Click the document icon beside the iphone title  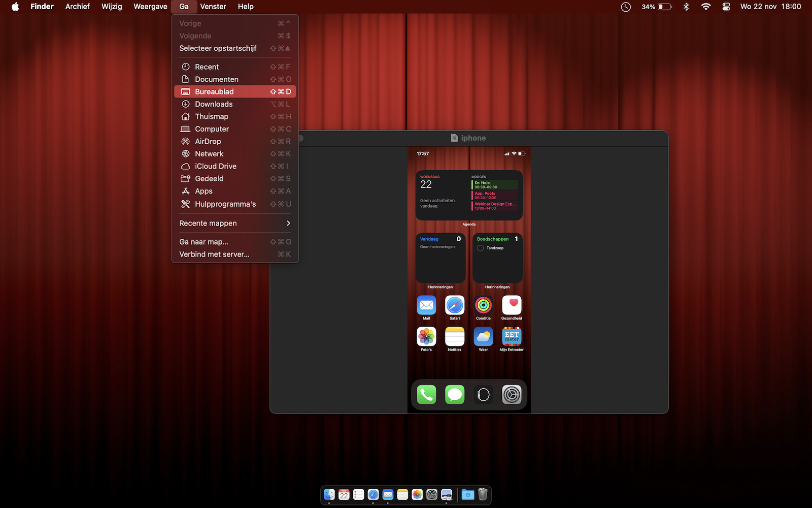(x=454, y=138)
